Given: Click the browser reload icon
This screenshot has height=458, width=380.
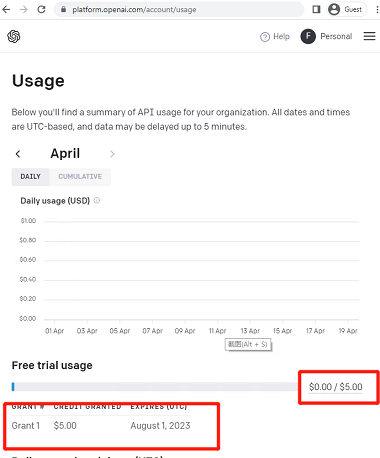Looking at the screenshot, I should click(x=41, y=9).
